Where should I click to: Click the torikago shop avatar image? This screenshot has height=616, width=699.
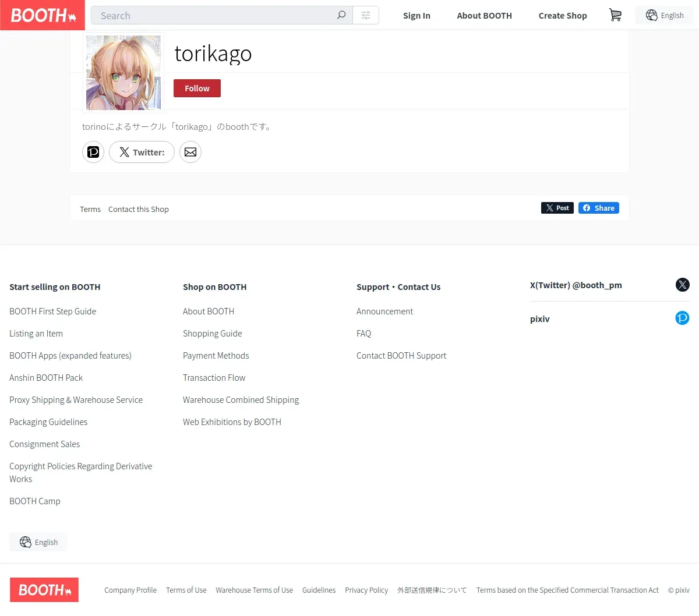point(123,72)
